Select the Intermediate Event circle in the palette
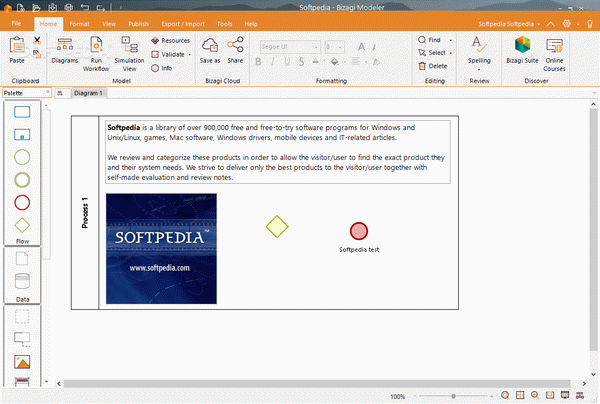This screenshot has width=600, height=404. pyautogui.click(x=22, y=180)
